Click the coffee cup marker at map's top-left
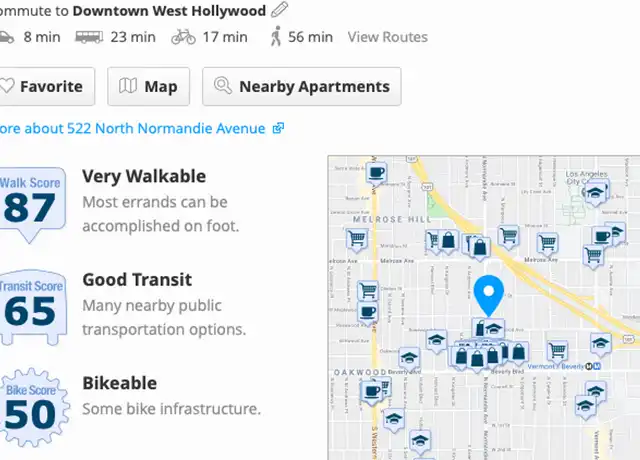Viewport: 640px width, 460px height. tap(376, 174)
